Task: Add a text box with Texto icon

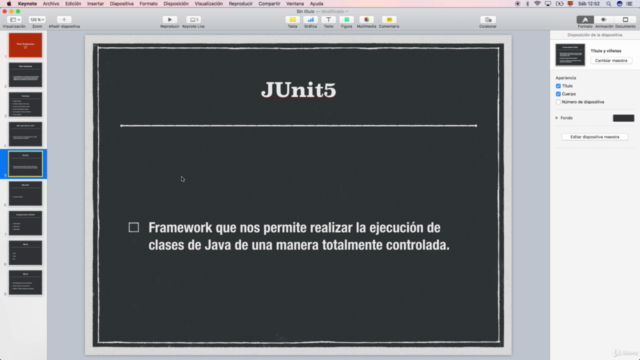Action: coord(329,20)
